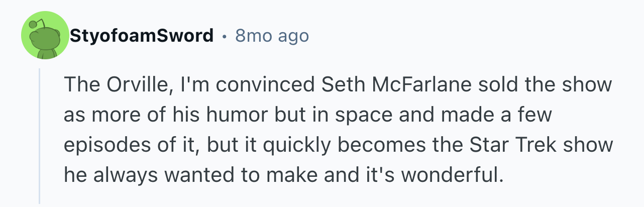Collapse the comment using the vertical thread line
Screen dimensions: 644x207
(x=40, y=136)
